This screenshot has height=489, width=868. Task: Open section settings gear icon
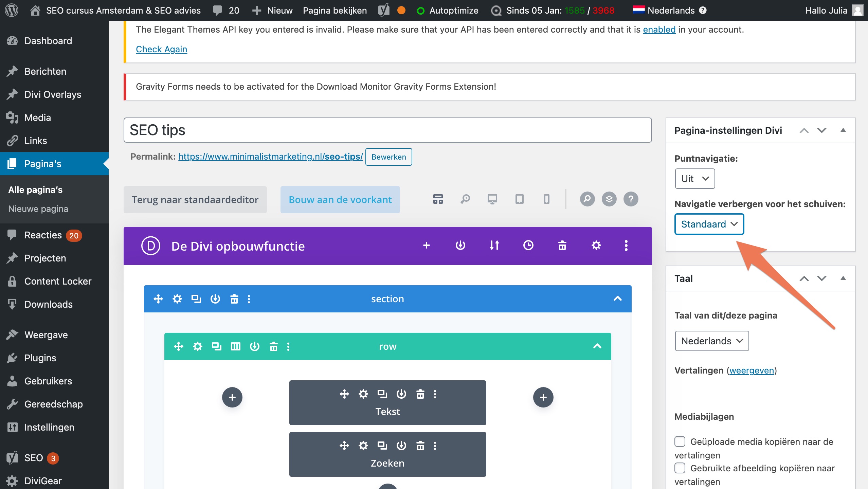pos(177,299)
